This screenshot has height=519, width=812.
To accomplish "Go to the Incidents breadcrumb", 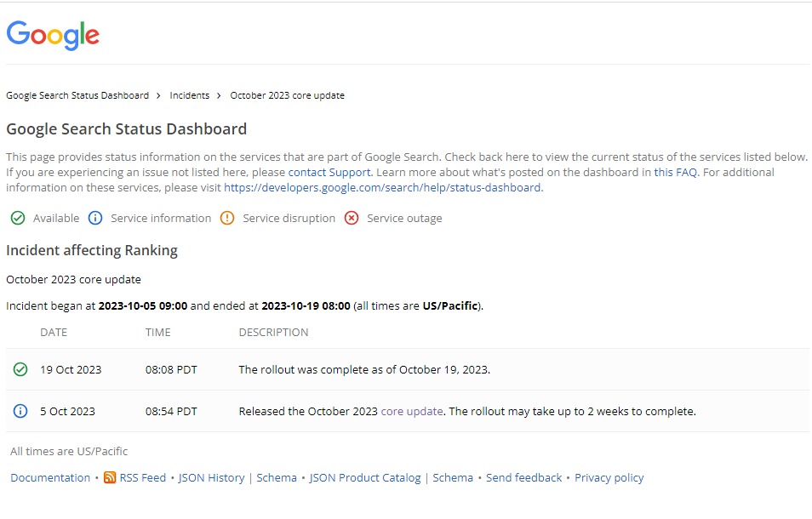I will (x=190, y=96).
